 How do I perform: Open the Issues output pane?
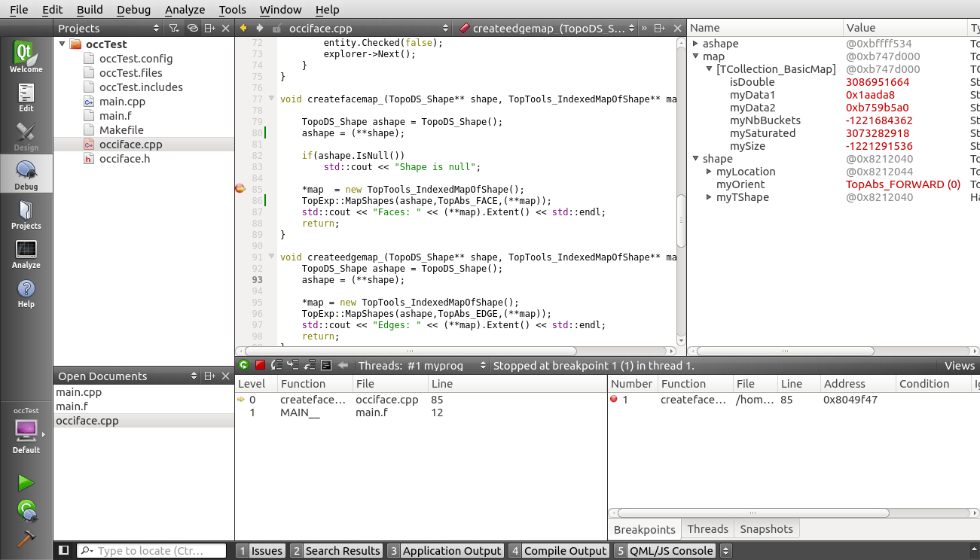261,551
